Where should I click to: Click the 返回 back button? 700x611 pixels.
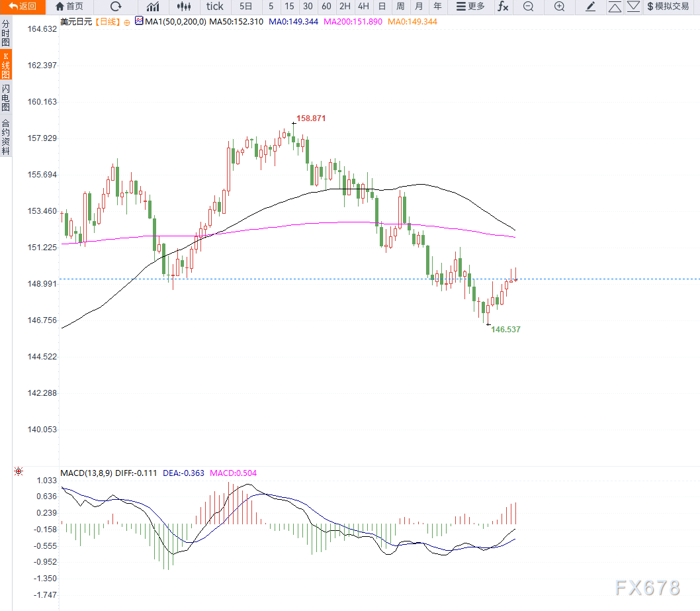click(x=22, y=6)
